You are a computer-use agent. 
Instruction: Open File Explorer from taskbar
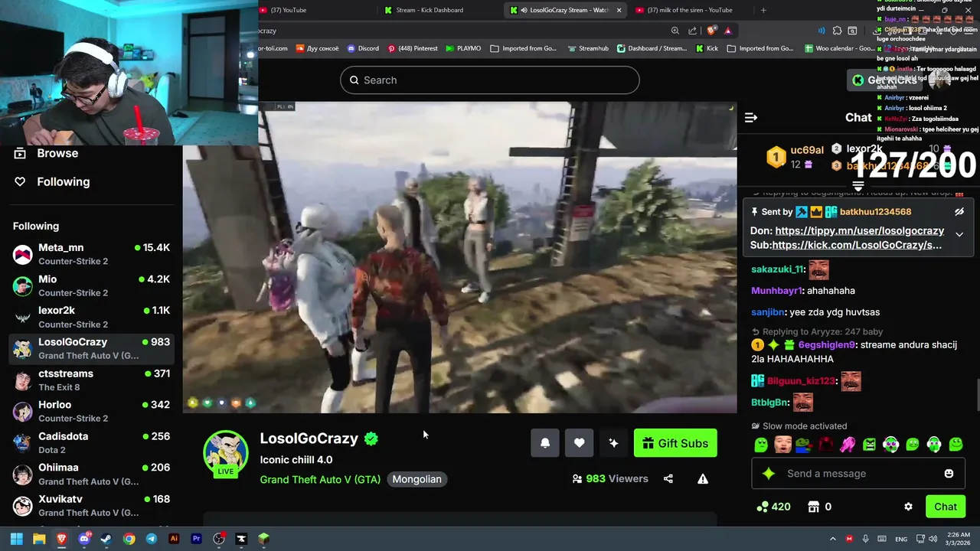(39, 539)
